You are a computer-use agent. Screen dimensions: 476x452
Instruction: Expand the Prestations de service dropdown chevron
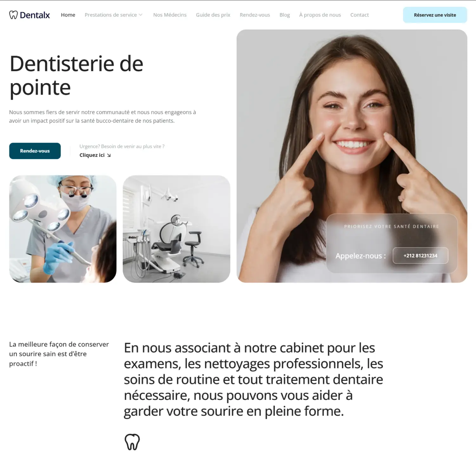[x=141, y=15]
